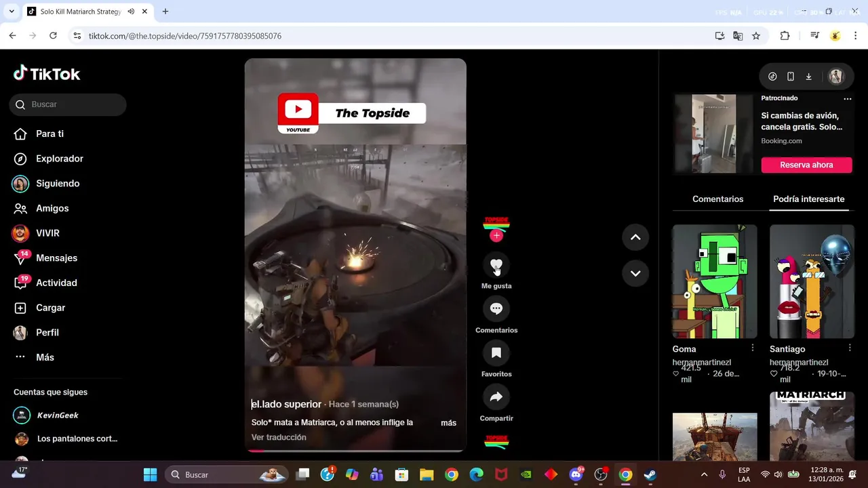Switch to Podría interesarte tab
Image resolution: width=868 pixels, height=488 pixels.
[x=808, y=199]
